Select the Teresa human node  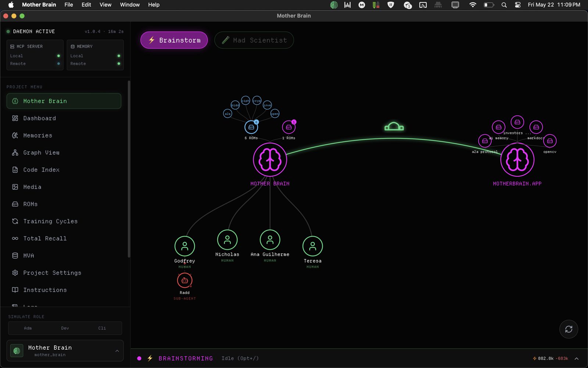[x=312, y=246]
